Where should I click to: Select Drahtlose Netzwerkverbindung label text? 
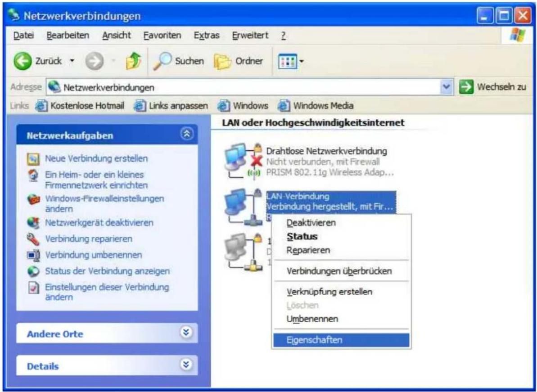326,151
